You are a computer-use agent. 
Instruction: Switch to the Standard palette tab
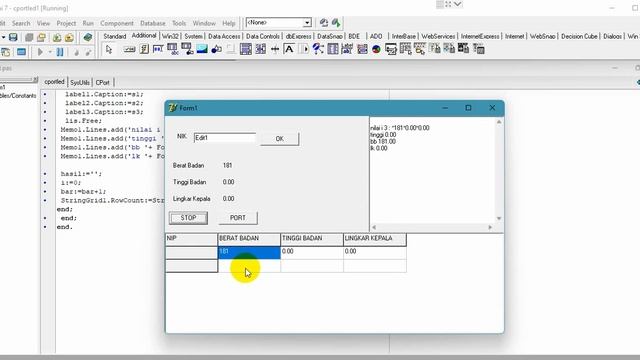[115, 36]
